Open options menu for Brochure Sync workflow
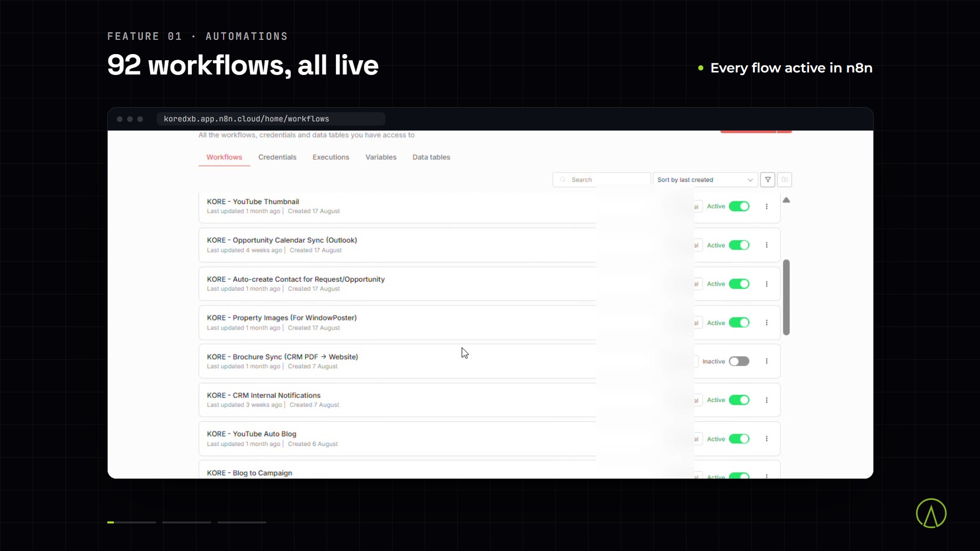 point(767,361)
